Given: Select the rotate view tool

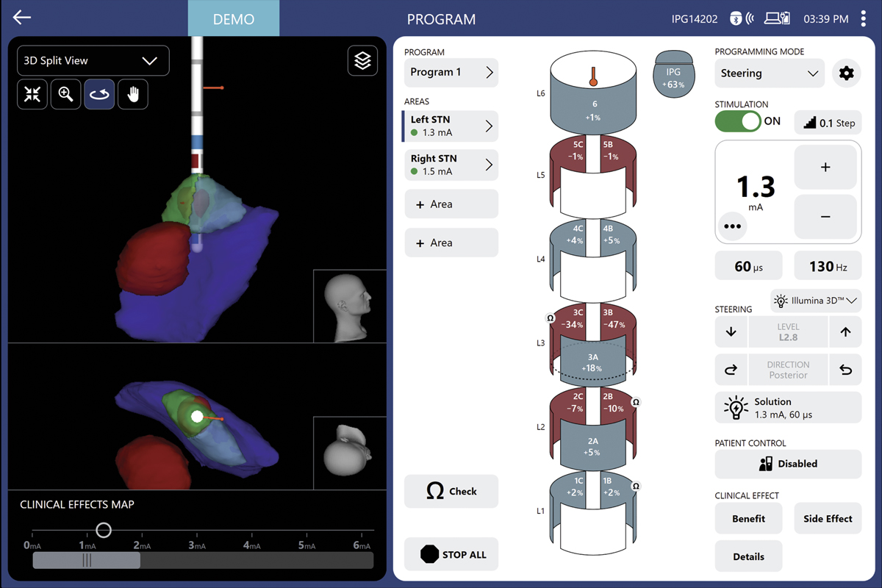Looking at the screenshot, I should click(x=99, y=95).
